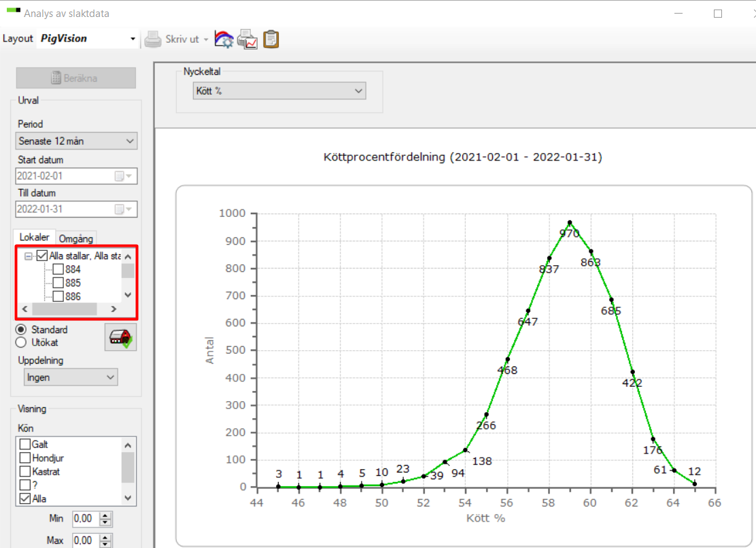This screenshot has height=548, width=756.
Task: Toggle the Alla stallar checkbox
Action: pos(42,256)
